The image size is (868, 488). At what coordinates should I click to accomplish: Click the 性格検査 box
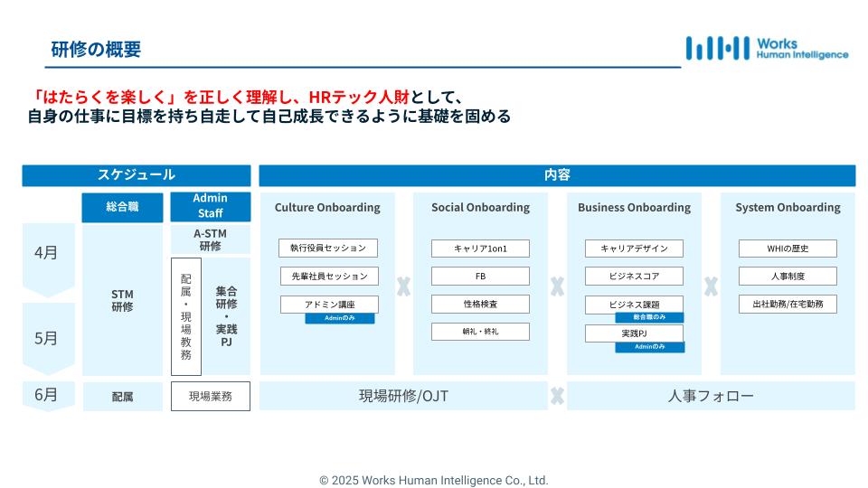coord(480,304)
